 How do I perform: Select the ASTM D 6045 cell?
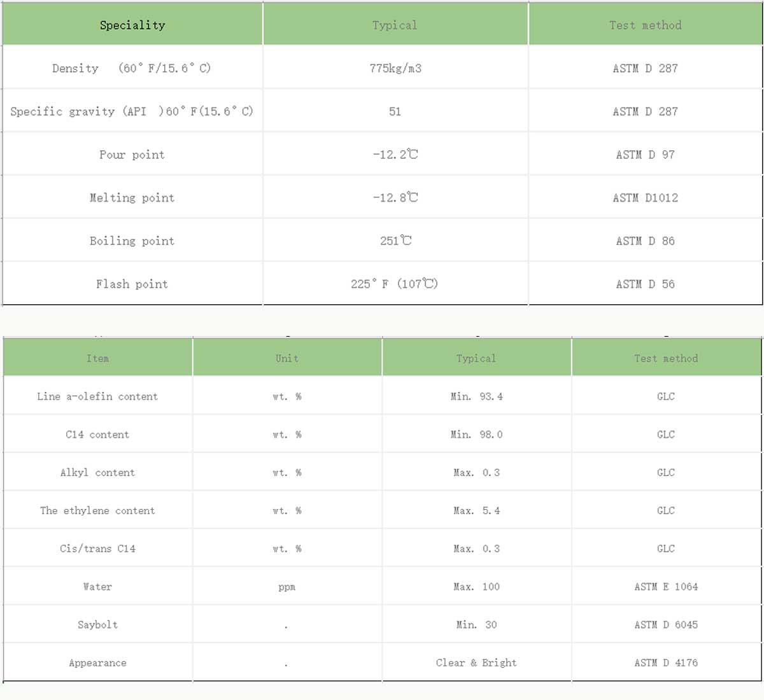click(666, 625)
